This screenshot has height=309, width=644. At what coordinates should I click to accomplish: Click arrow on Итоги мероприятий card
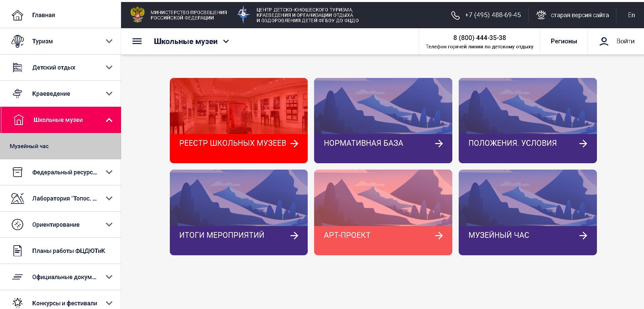pos(294,236)
